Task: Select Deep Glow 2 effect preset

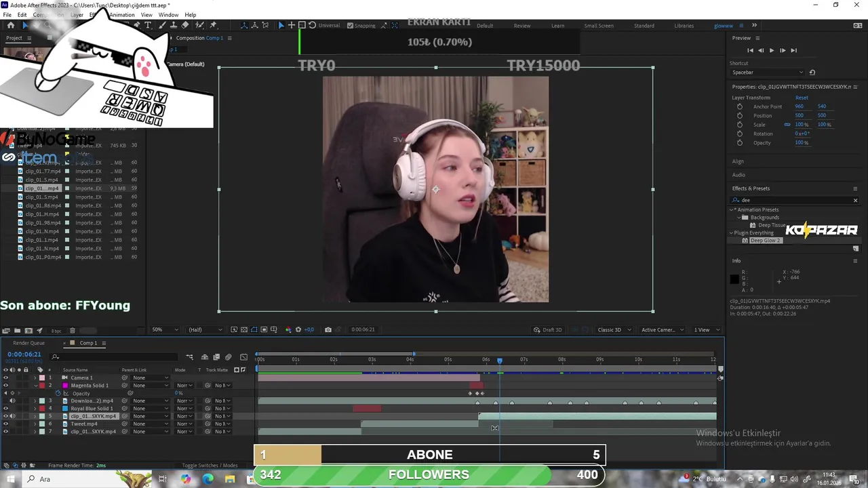Action: pyautogui.click(x=766, y=241)
